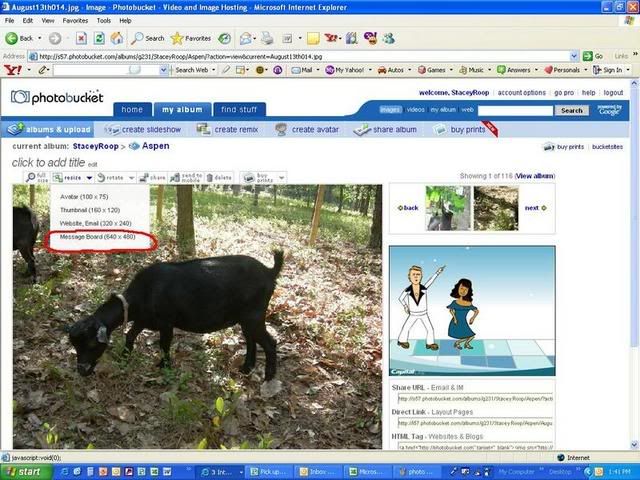Click the History toolbar icon
640x480 pixels.
click(224, 38)
